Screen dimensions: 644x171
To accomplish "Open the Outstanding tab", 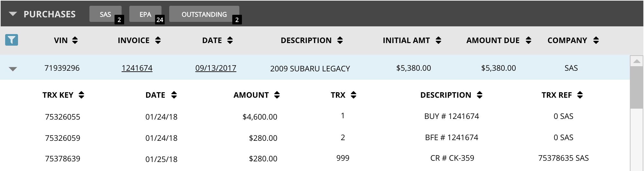I will click(x=204, y=14).
